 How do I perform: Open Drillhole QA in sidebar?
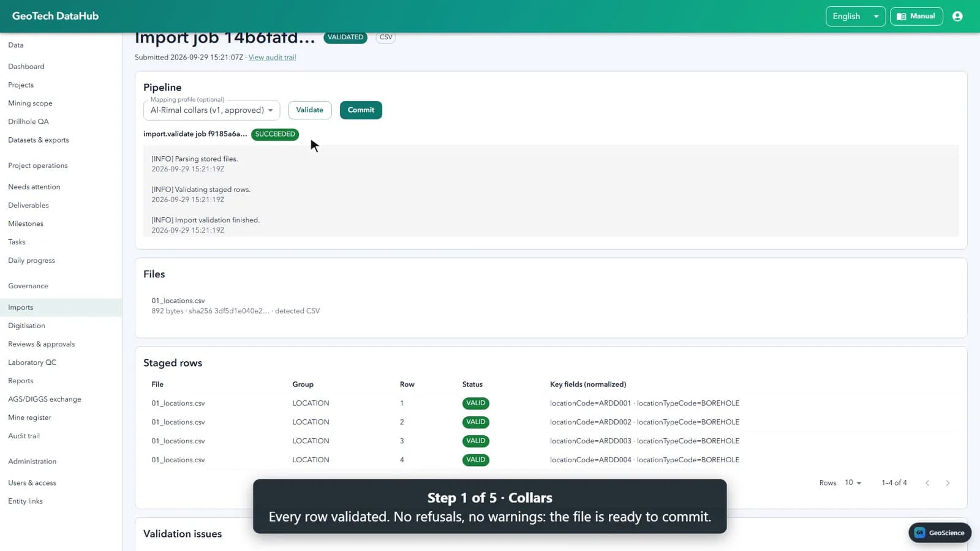[x=28, y=121]
